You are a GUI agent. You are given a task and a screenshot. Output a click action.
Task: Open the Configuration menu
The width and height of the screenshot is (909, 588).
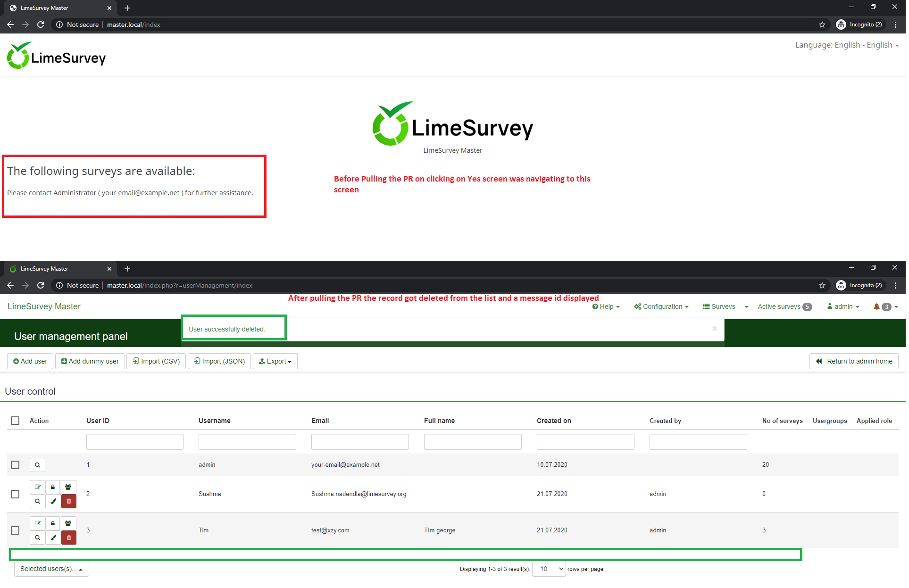[x=663, y=307]
